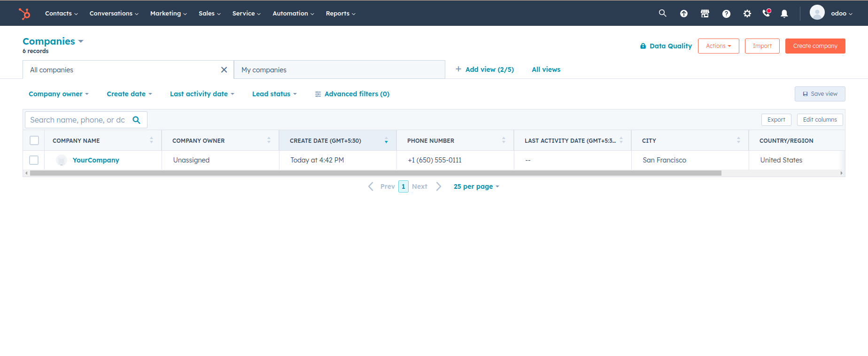The image size is (868, 356).
Task: Open the Settings gear icon
Action: (x=747, y=14)
